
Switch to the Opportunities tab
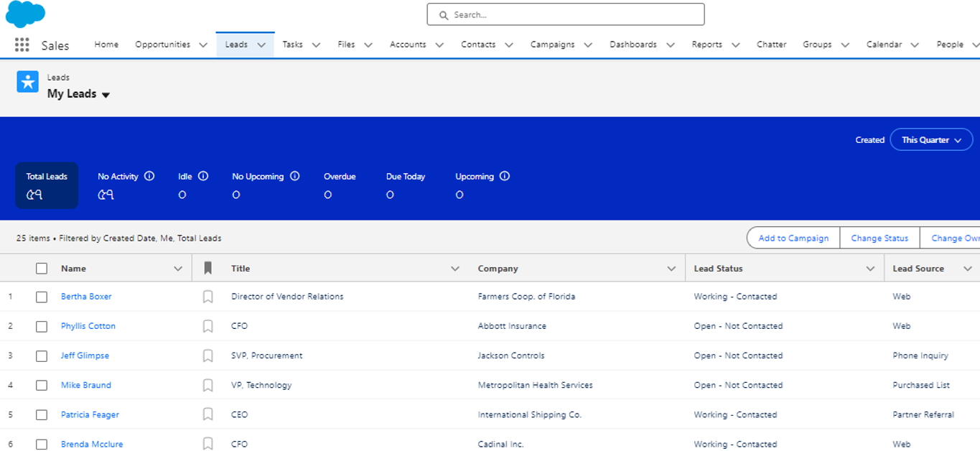click(x=162, y=45)
